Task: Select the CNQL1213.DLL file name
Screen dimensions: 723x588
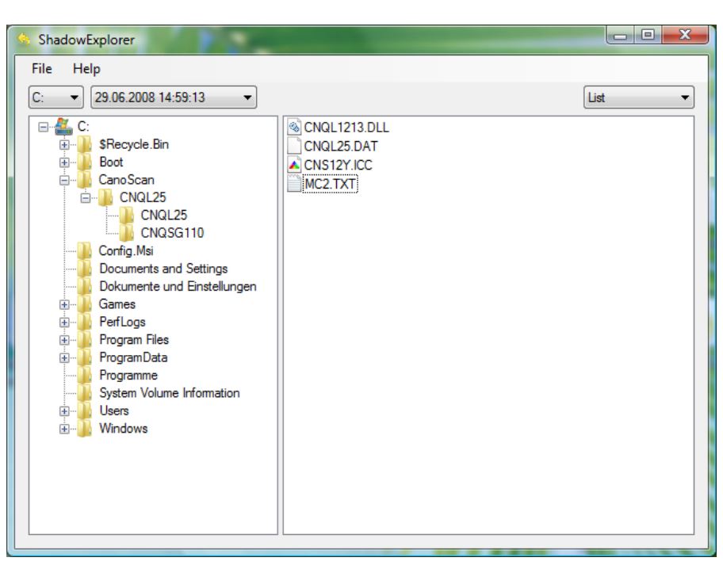Action: (x=346, y=127)
